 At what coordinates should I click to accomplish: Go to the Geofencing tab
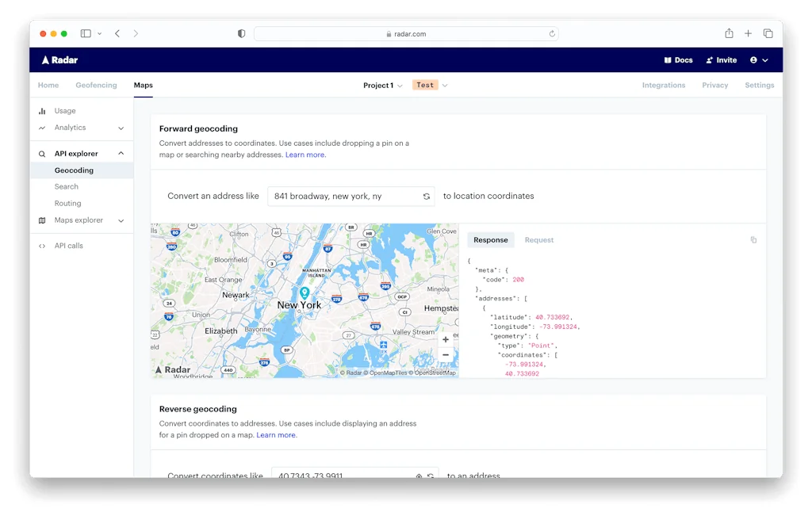click(96, 86)
